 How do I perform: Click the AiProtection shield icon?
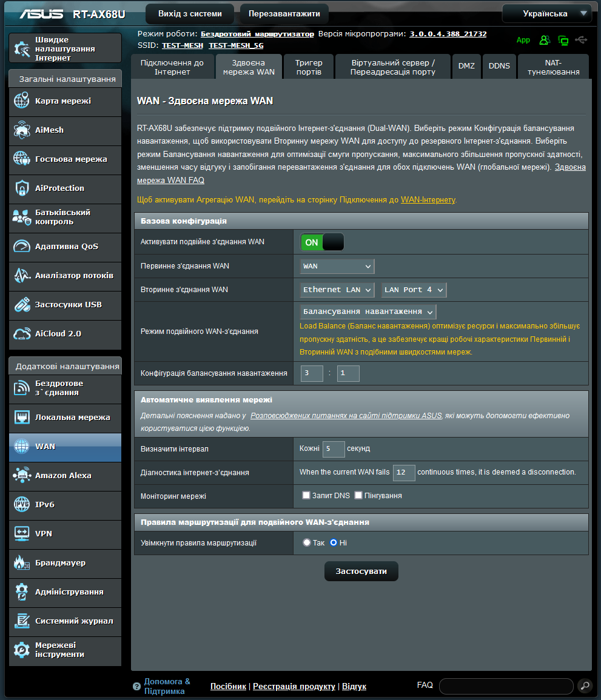pyautogui.click(x=21, y=188)
